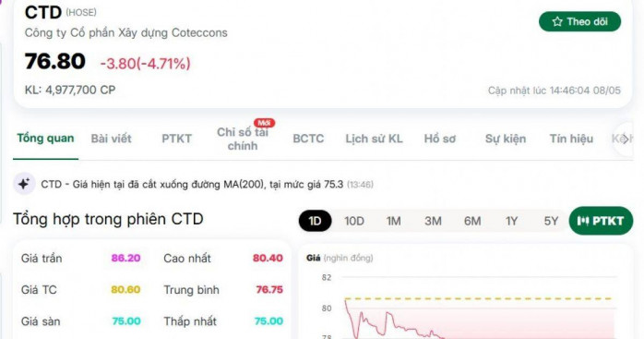Click the AI sparkle icon beside CTD signal
The width and height of the screenshot is (644, 339).
tap(24, 184)
